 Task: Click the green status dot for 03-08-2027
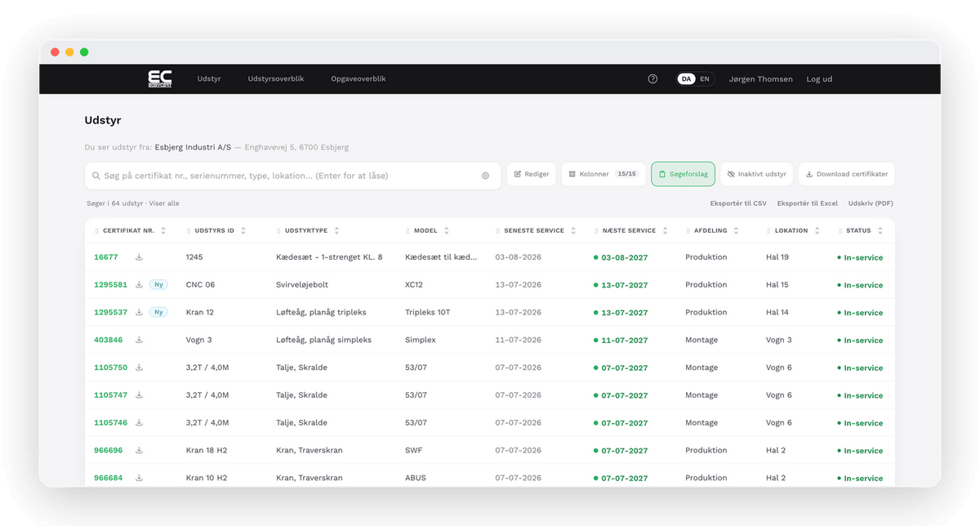(596, 257)
